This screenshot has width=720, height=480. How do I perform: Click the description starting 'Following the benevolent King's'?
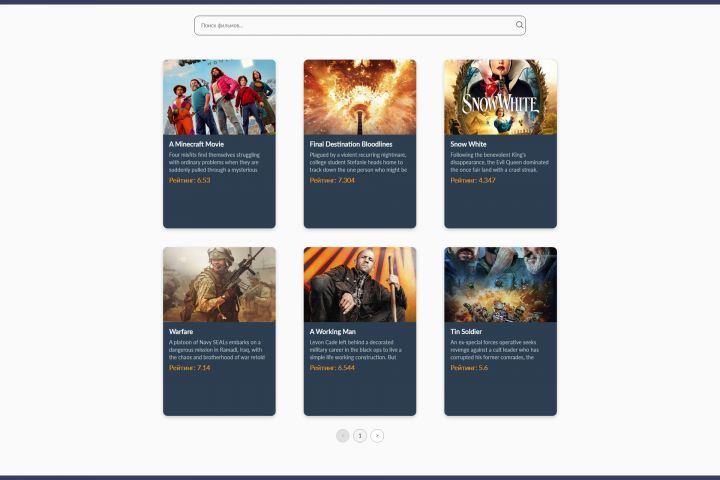[499, 162]
